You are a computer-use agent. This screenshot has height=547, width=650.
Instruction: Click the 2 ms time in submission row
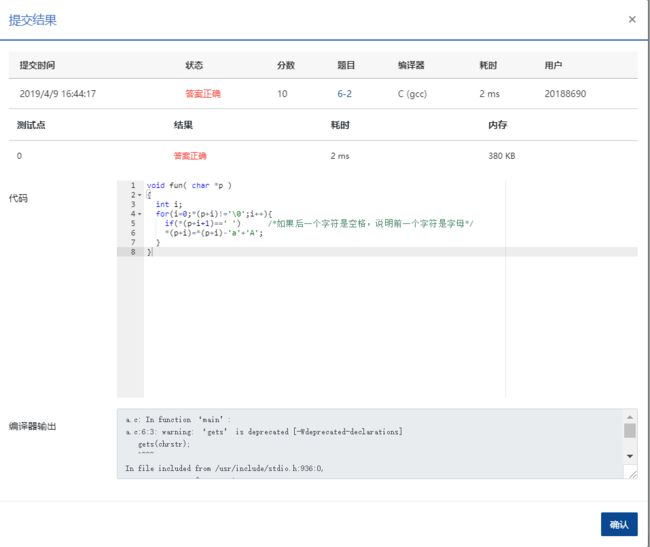click(490, 94)
